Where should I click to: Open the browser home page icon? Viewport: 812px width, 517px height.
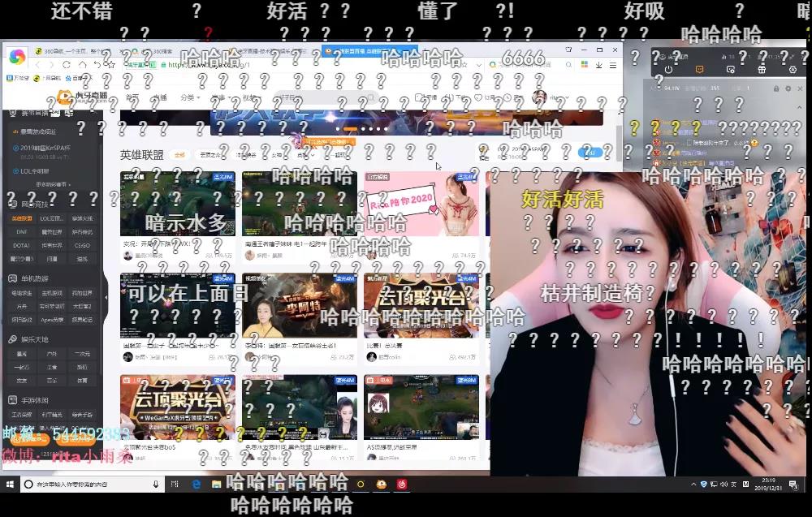[x=82, y=65]
